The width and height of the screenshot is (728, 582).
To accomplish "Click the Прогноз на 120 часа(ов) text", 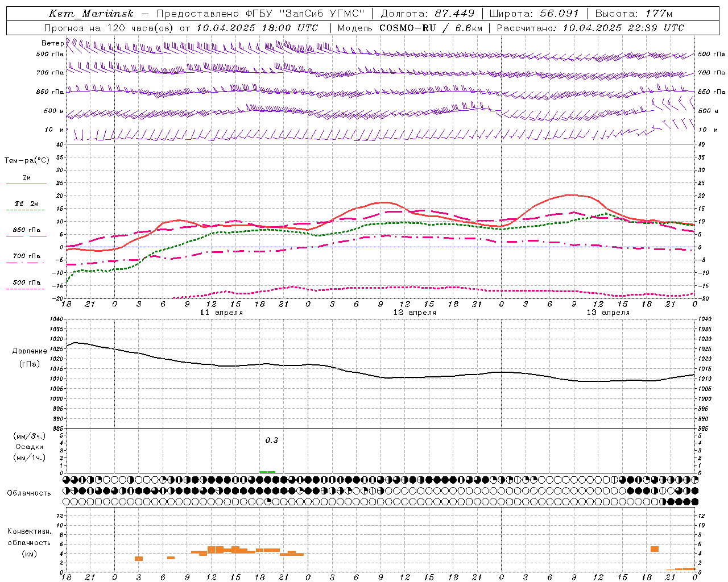I will click(109, 28).
